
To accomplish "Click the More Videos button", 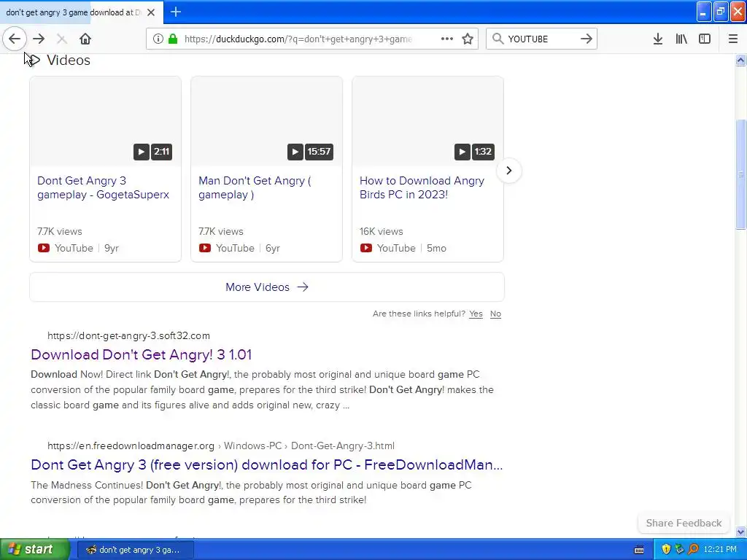I will 267,287.
